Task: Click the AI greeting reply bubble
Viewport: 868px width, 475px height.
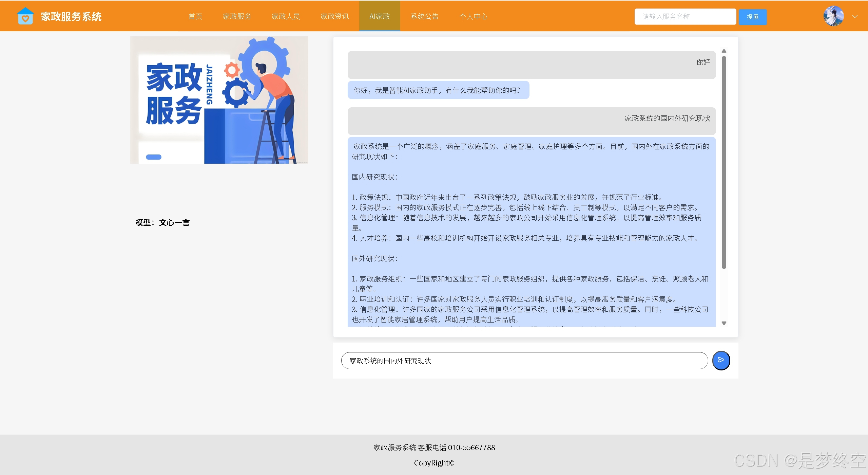Action: point(438,90)
